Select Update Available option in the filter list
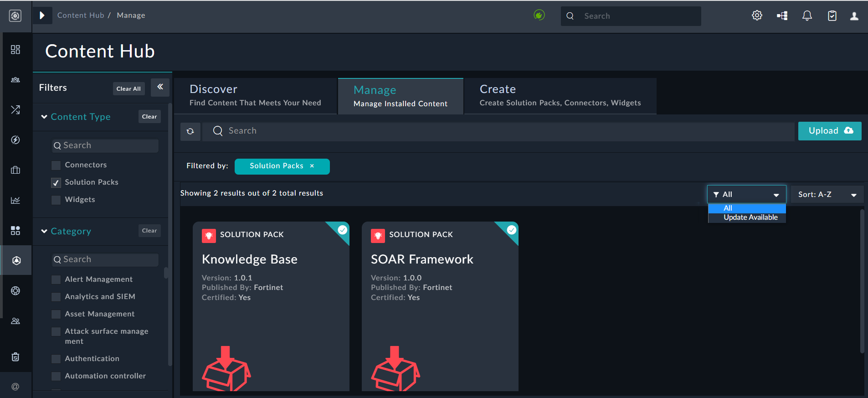This screenshot has width=868, height=398. [747, 217]
